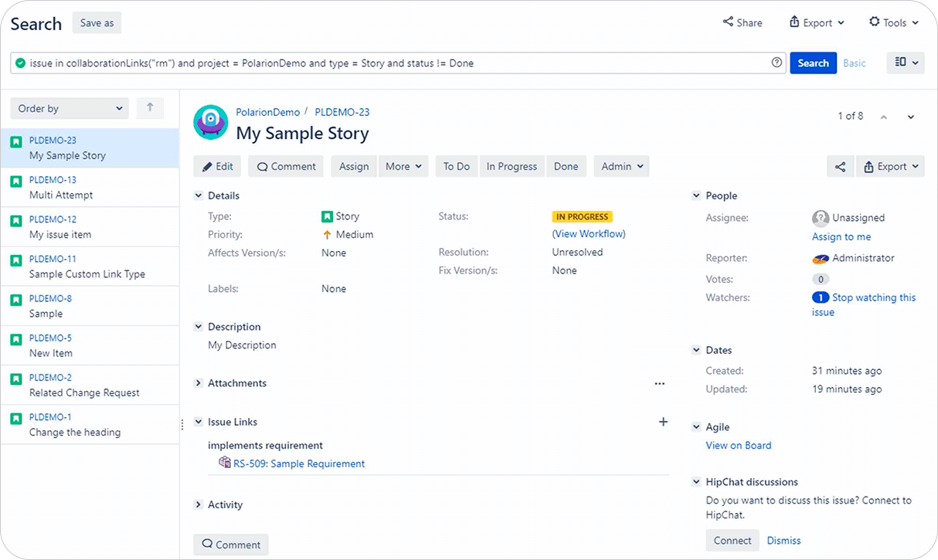Open RS-509: Sample Requirement link
The width and height of the screenshot is (938, 560).
299,464
